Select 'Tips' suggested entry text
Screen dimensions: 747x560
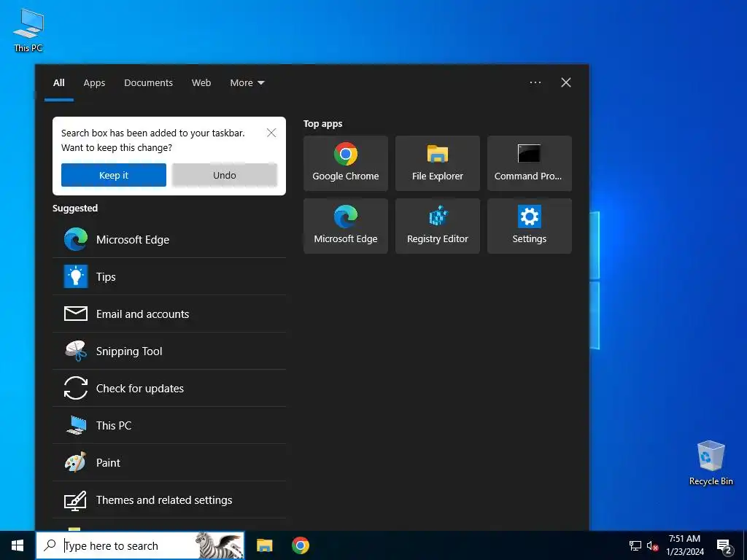point(106,276)
